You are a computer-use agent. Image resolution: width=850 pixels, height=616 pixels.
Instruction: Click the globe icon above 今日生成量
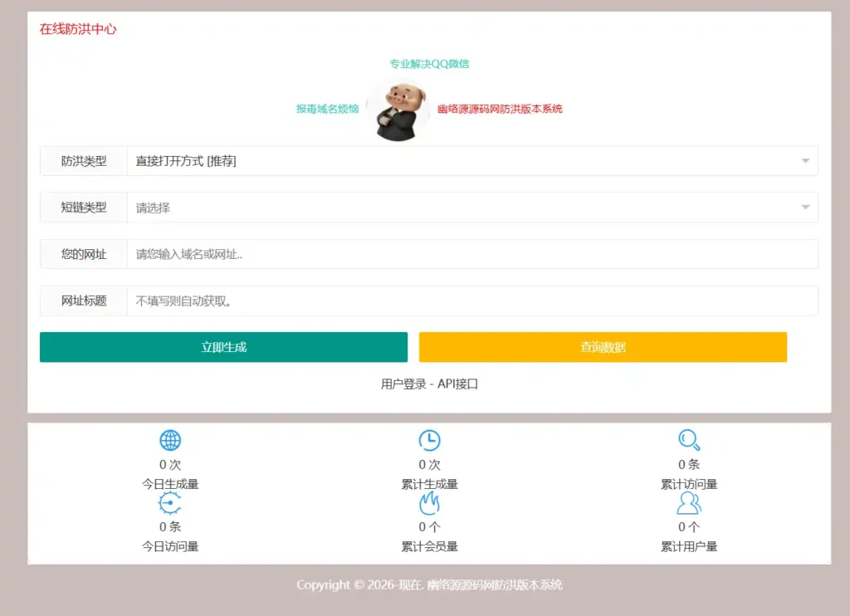tap(170, 440)
